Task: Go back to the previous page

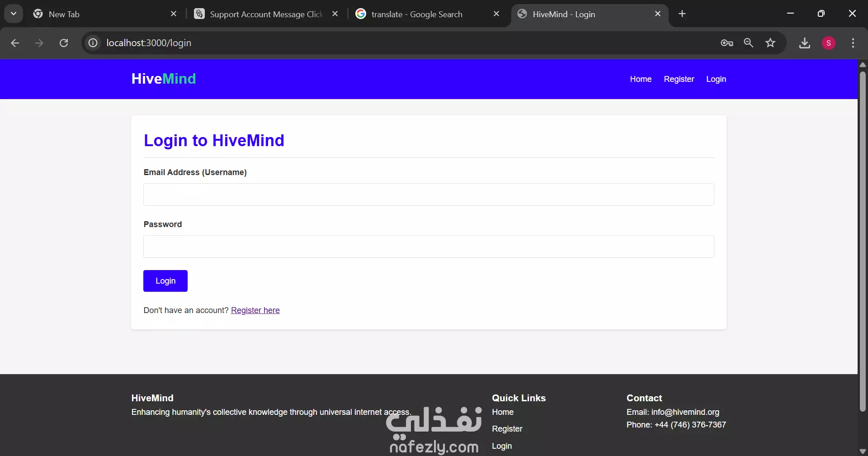Action: click(15, 43)
